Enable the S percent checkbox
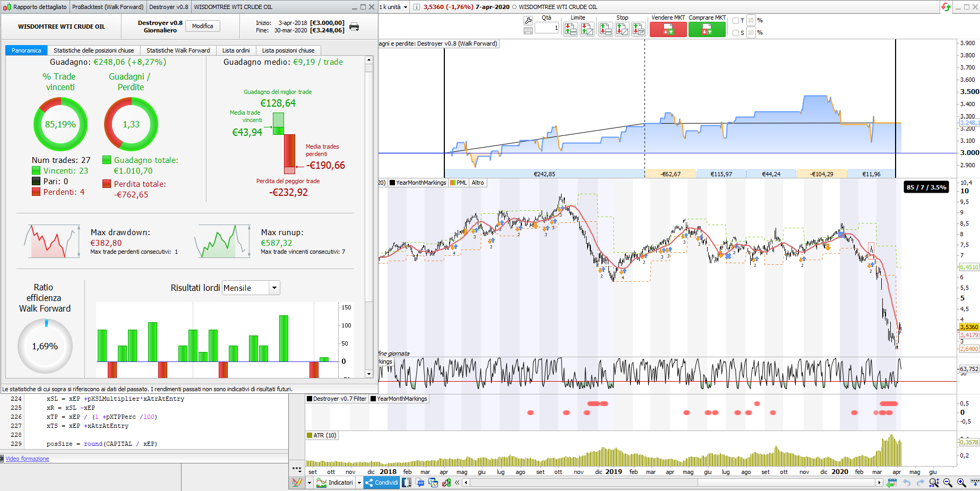 tap(736, 33)
